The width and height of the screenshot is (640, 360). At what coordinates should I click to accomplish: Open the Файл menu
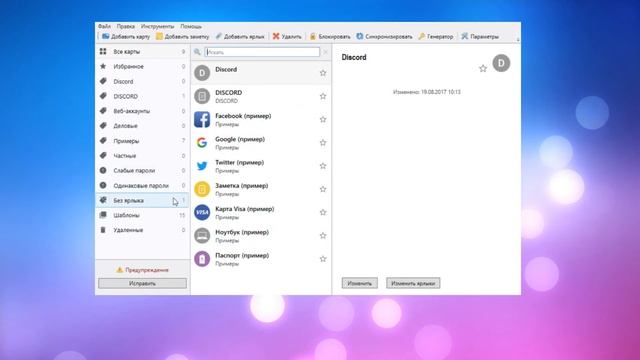click(104, 26)
